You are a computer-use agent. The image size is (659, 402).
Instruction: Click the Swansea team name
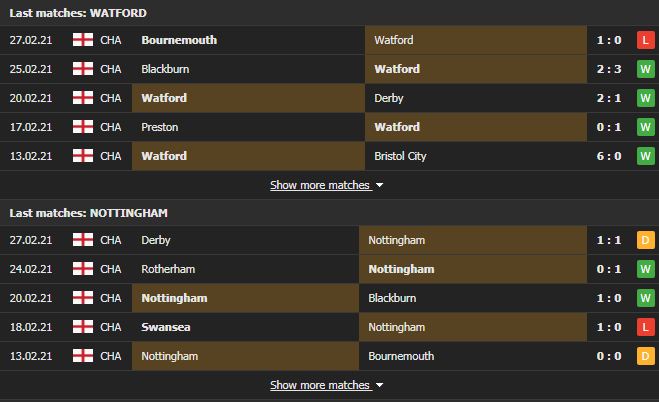click(x=166, y=327)
